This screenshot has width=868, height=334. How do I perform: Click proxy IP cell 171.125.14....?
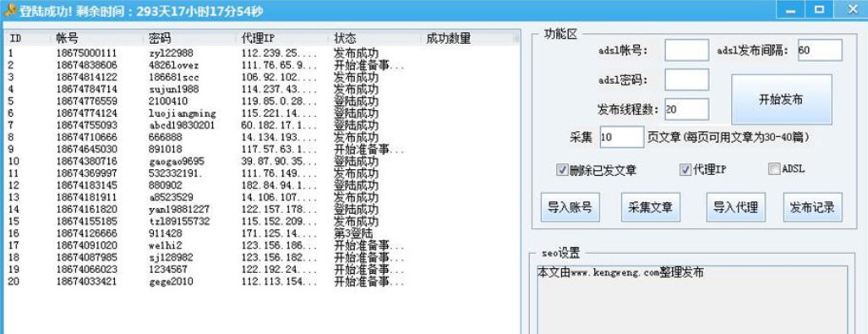click(x=280, y=233)
